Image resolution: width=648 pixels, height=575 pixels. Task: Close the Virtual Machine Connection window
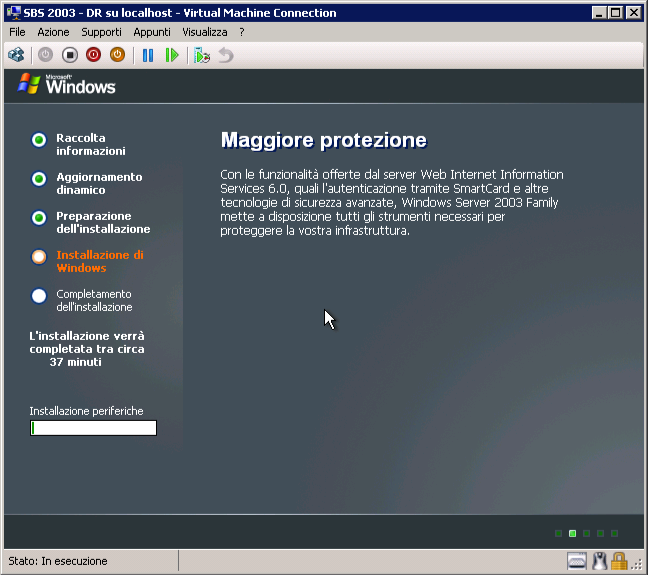point(634,13)
